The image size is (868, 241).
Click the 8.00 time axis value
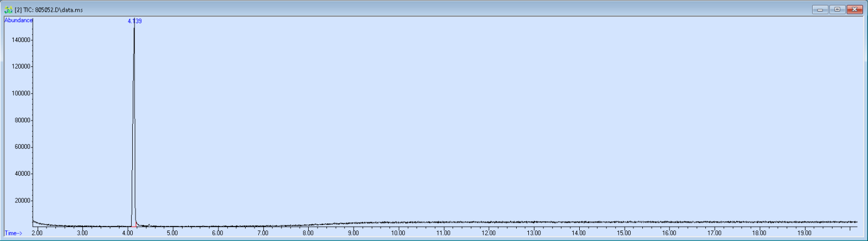(308, 233)
